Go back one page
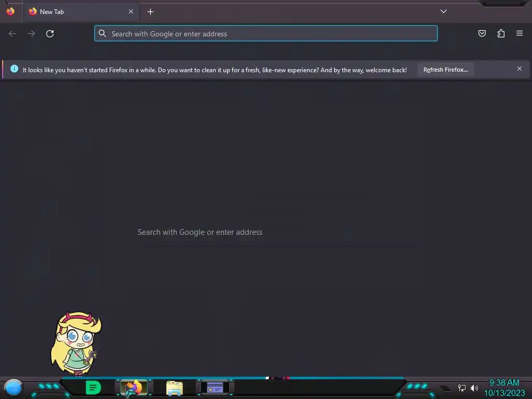This screenshot has width=532, height=399. click(x=12, y=34)
